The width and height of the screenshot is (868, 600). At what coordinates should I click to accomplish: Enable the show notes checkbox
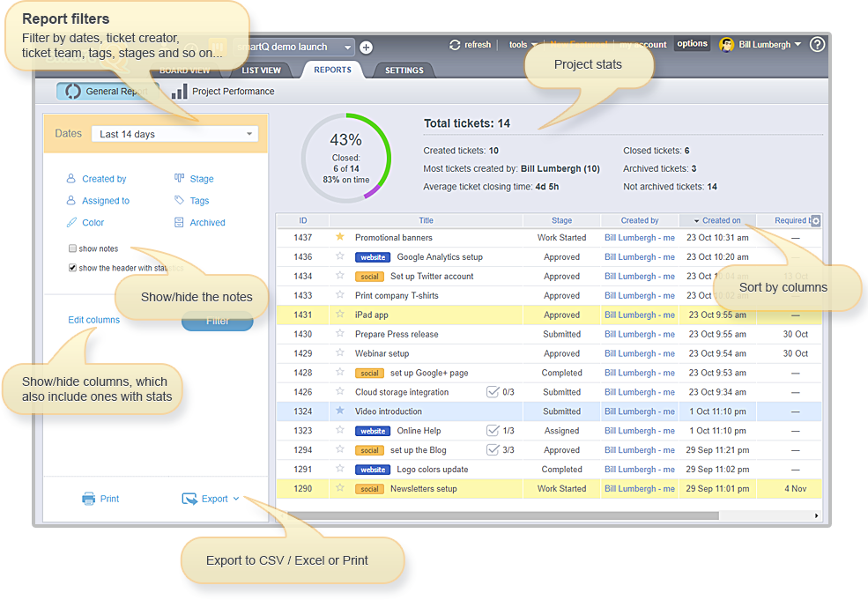[72, 249]
